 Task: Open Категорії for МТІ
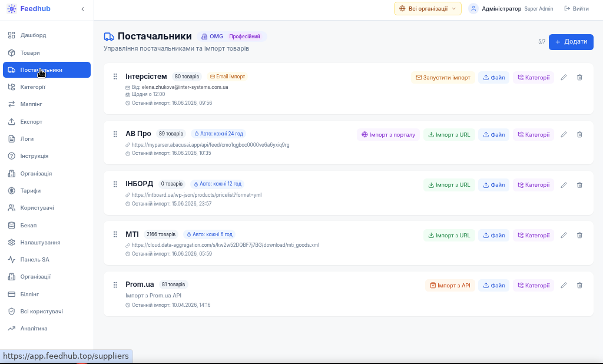click(534, 236)
